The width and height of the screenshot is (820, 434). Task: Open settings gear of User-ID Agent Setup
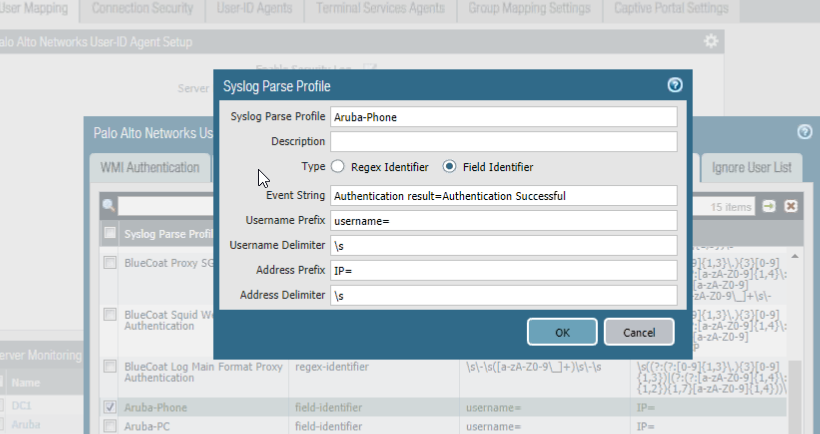[x=711, y=41]
